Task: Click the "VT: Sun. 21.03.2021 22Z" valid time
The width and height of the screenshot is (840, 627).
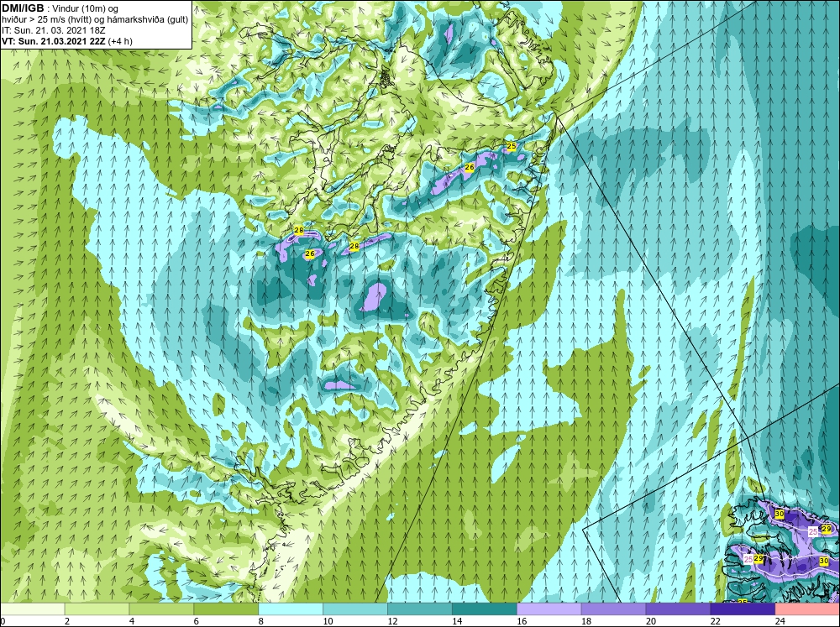Action: point(54,41)
